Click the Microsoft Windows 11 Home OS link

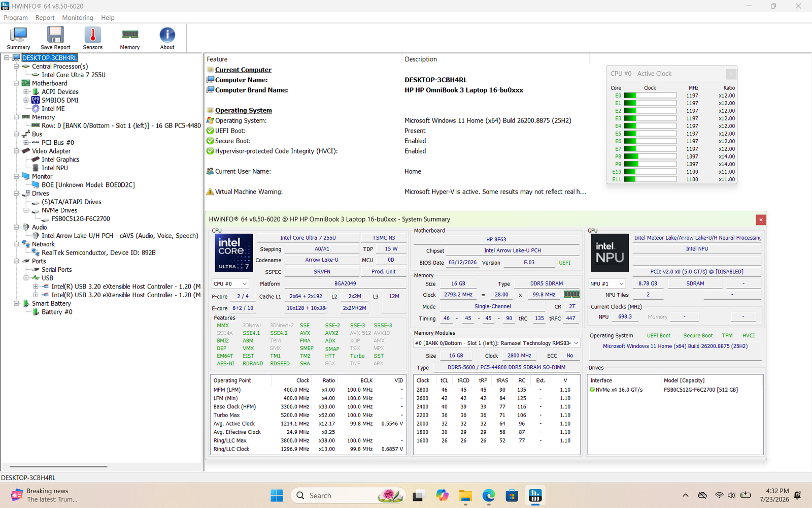pyautogui.click(x=675, y=346)
